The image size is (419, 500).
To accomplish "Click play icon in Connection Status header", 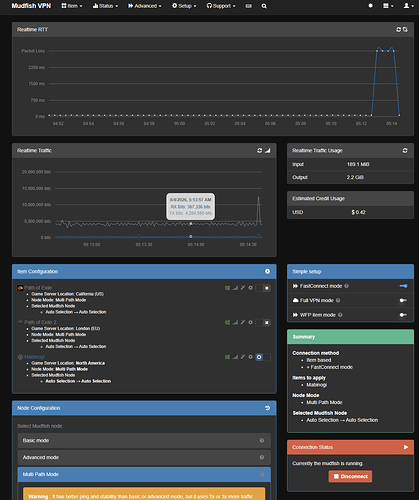I will [x=406, y=447].
